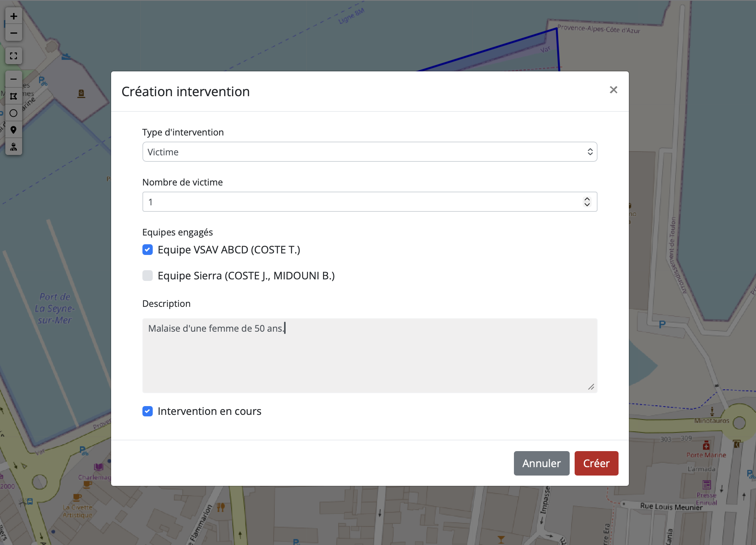Select the draw polyline tool

pyautogui.click(x=14, y=79)
